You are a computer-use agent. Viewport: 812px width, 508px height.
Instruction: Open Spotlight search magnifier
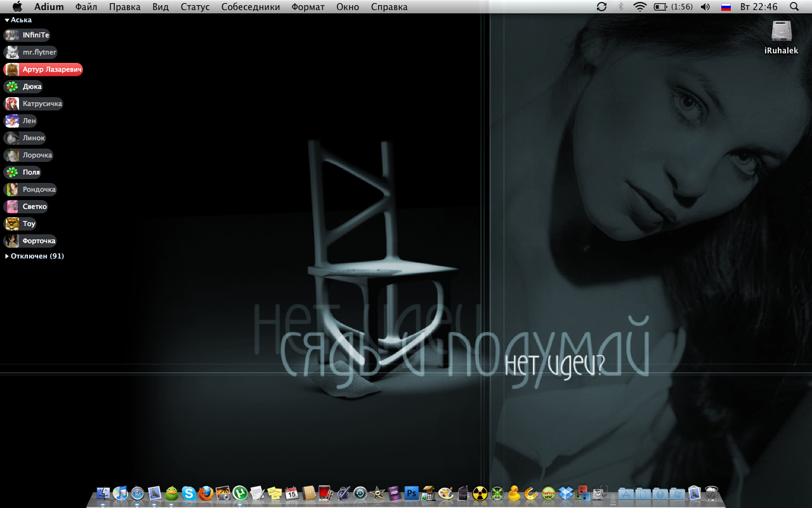794,7
